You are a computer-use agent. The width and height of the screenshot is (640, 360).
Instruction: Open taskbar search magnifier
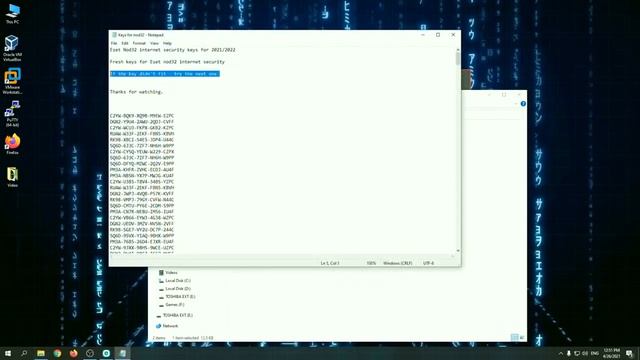pos(24,353)
